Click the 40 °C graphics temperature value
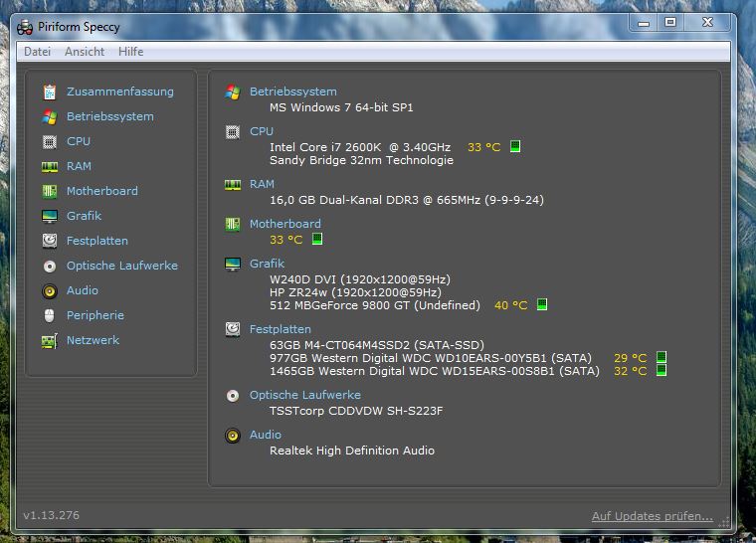 click(x=511, y=305)
